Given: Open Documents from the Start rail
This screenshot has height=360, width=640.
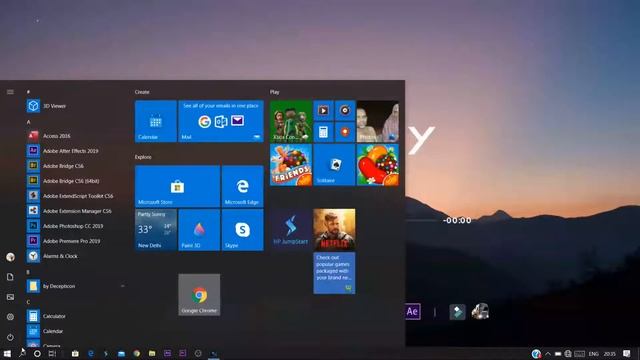Looking at the screenshot, I should (10, 277).
